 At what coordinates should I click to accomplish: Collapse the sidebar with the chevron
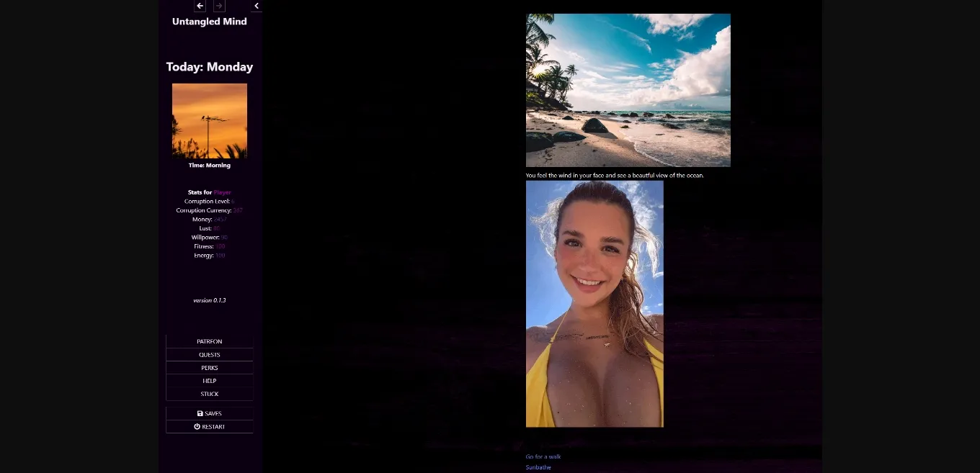pyautogui.click(x=257, y=6)
